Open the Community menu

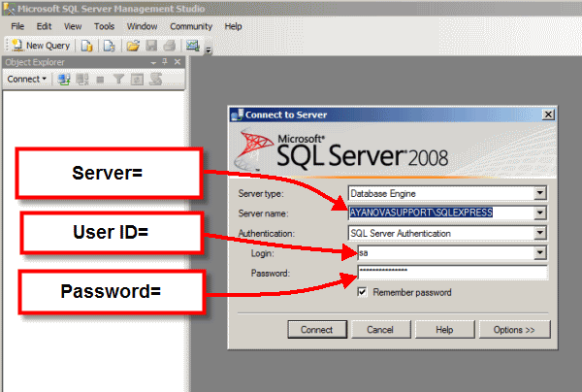click(x=191, y=26)
